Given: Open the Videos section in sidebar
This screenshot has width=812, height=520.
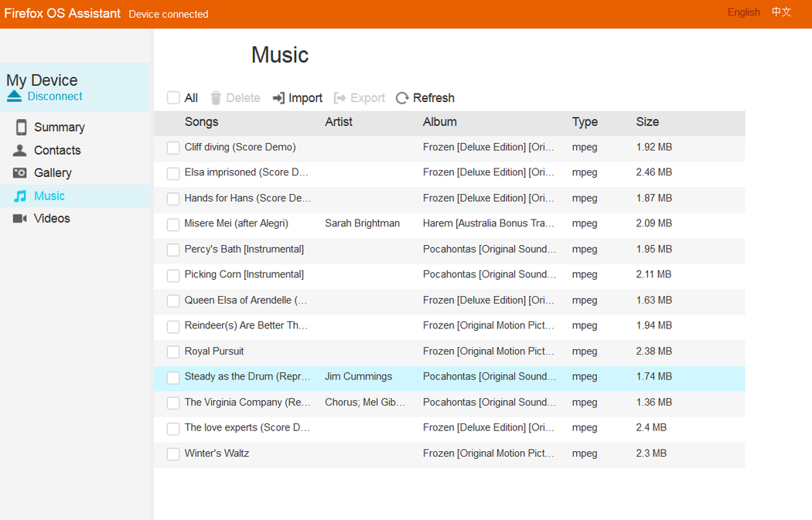Looking at the screenshot, I should pyautogui.click(x=52, y=219).
